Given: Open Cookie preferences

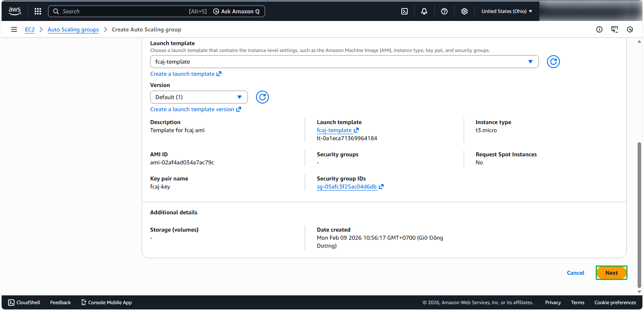Looking at the screenshot, I should [615, 303].
